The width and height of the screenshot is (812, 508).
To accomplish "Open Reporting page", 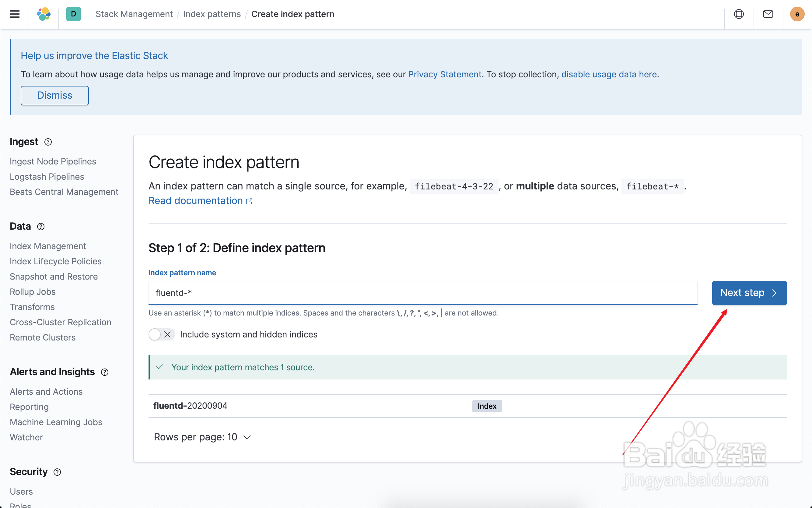I will [29, 407].
